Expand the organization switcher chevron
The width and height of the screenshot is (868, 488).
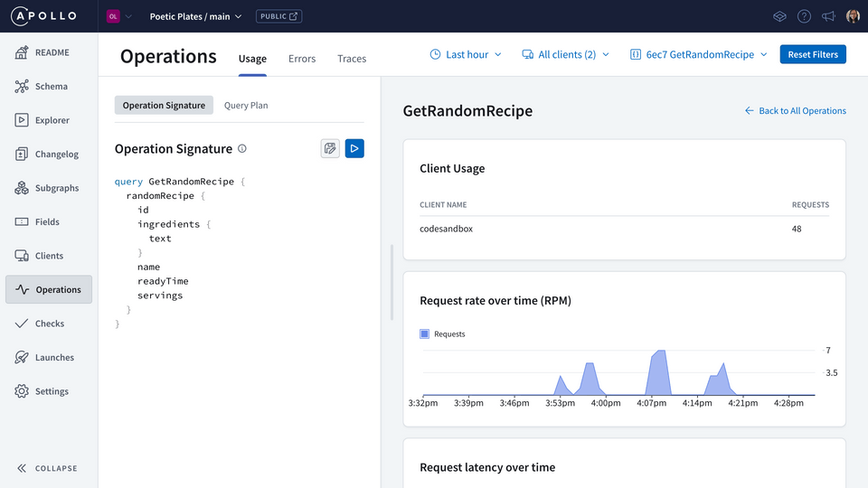128,16
